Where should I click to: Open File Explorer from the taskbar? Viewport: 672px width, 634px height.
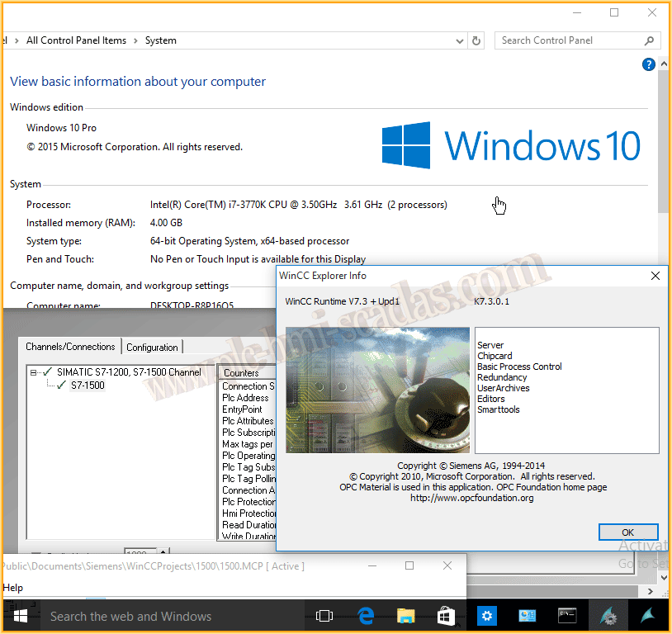tap(405, 616)
